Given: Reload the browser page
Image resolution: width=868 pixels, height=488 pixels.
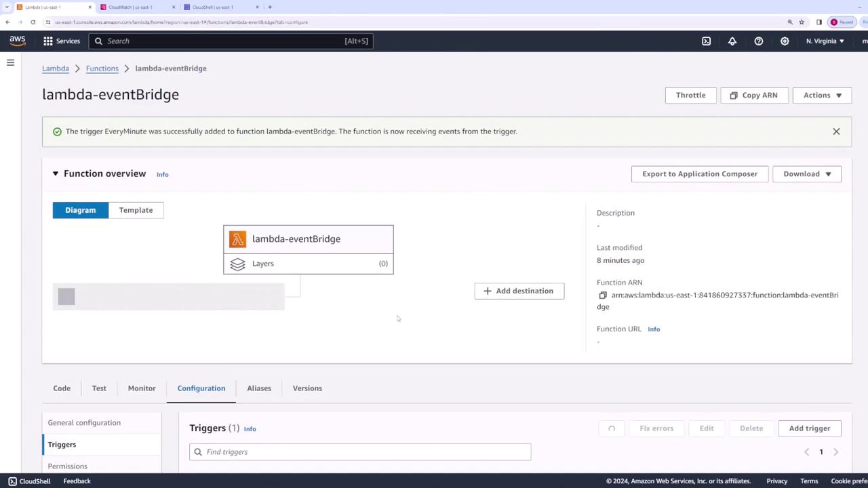Looking at the screenshot, I should click(33, 22).
